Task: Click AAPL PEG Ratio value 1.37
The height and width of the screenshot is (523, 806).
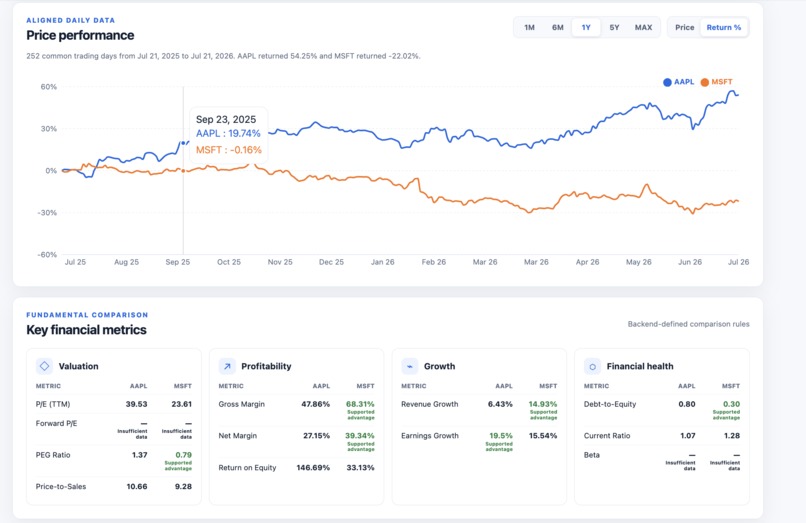Action: [x=139, y=455]
